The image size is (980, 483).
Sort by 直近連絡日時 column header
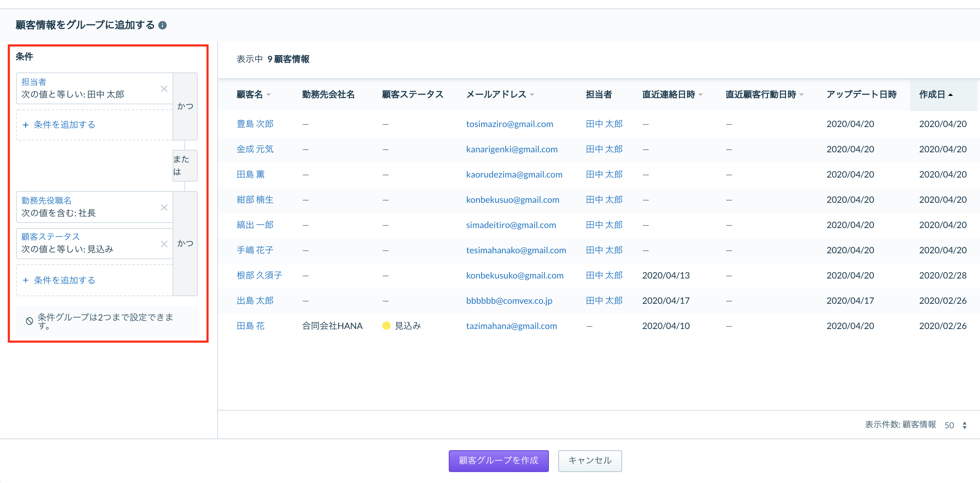[672, 95]
